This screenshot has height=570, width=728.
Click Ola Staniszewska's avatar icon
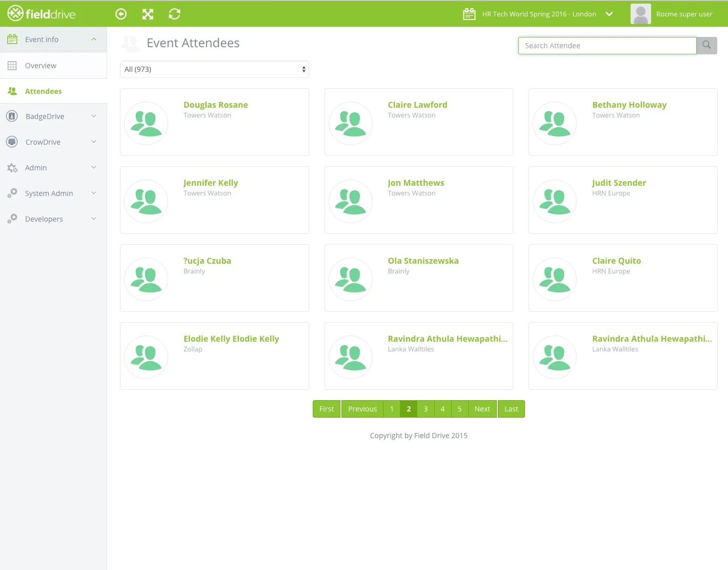point(351,279)
